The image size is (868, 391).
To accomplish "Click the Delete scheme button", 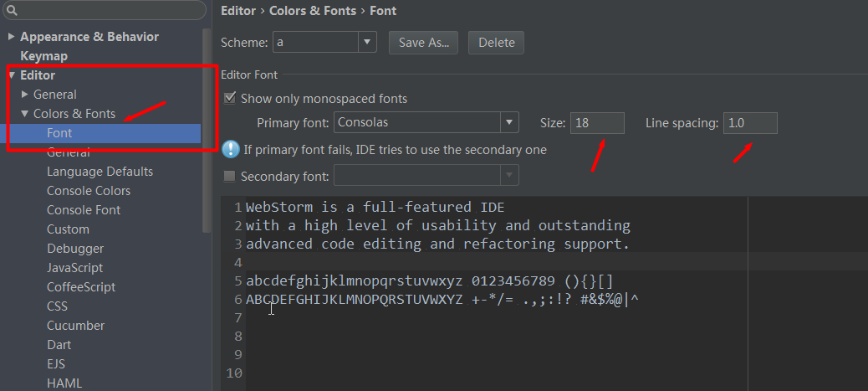I will coord(496,43).
